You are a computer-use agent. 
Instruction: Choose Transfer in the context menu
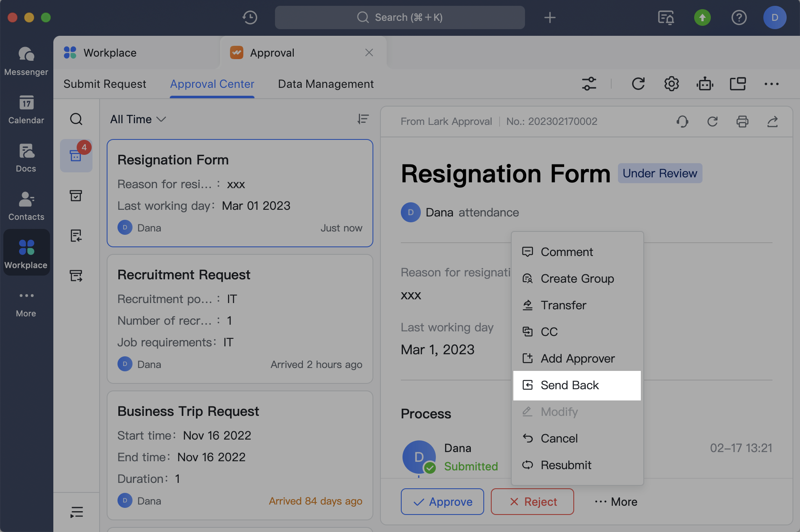click(x=563, y=306)
